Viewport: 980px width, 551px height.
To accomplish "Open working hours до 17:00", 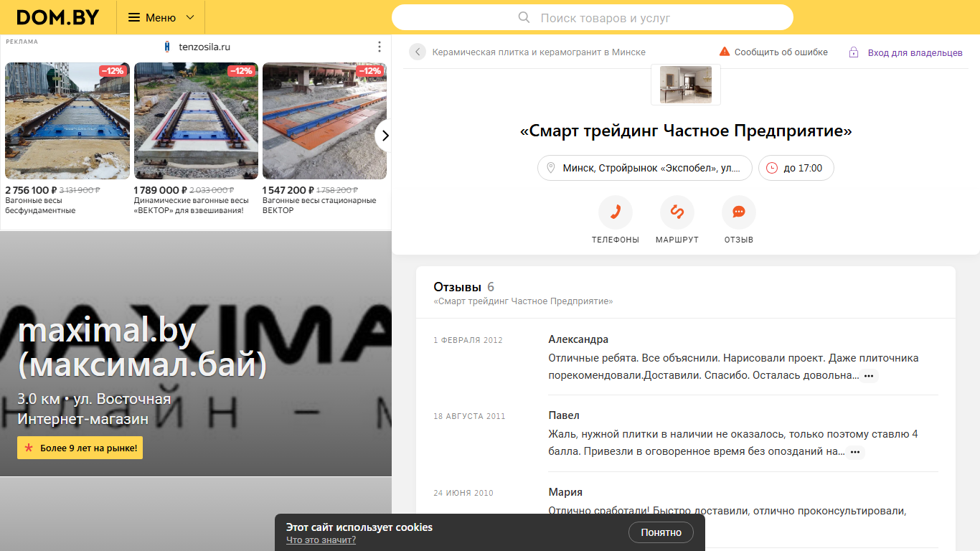I will tap(796, 168).
